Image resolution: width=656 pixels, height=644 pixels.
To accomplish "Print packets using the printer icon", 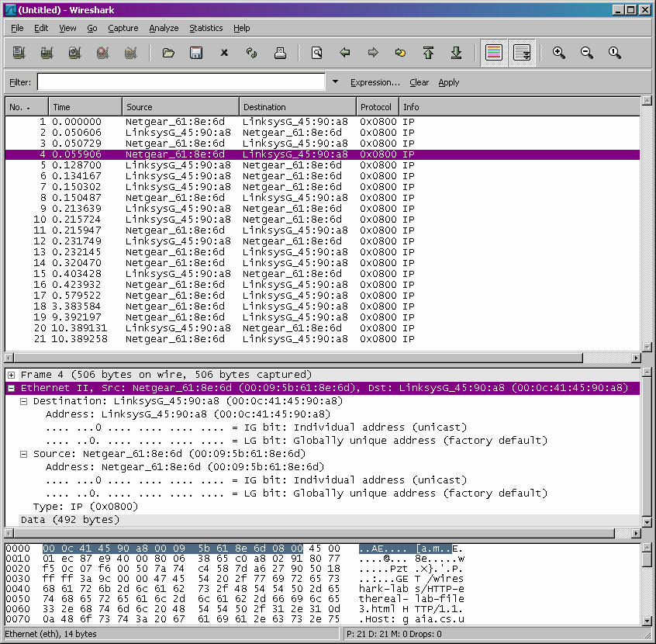I will (x=280, y=53).
